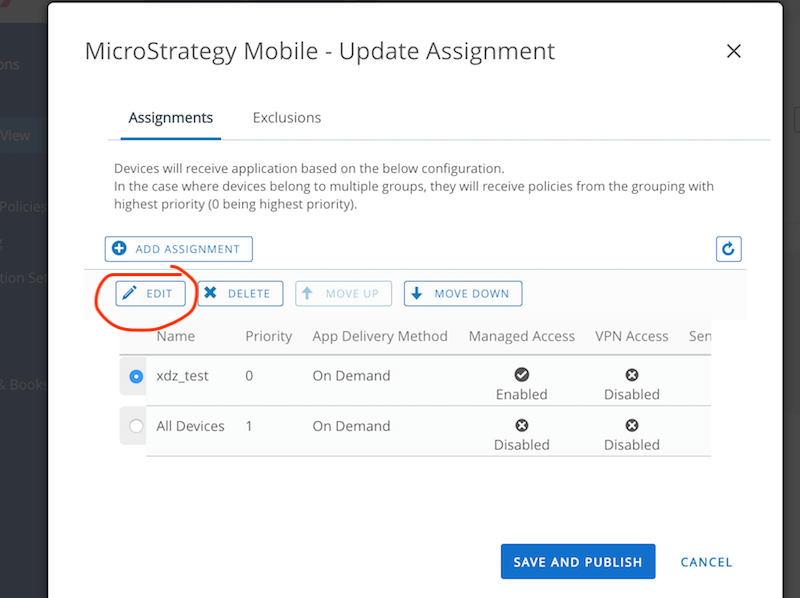Viewport: 800px width, 598px height.
Task: Click the Managed Access column header
Action: 522,336
